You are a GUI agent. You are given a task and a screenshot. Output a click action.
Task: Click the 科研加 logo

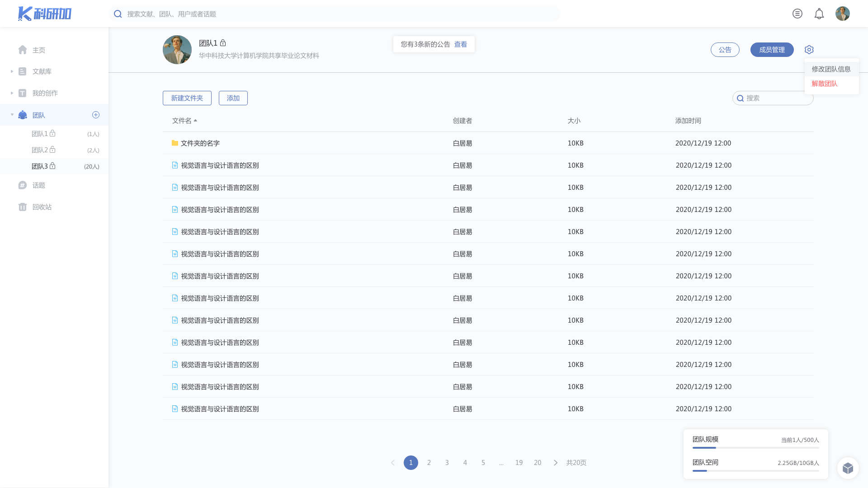(44, 14)
